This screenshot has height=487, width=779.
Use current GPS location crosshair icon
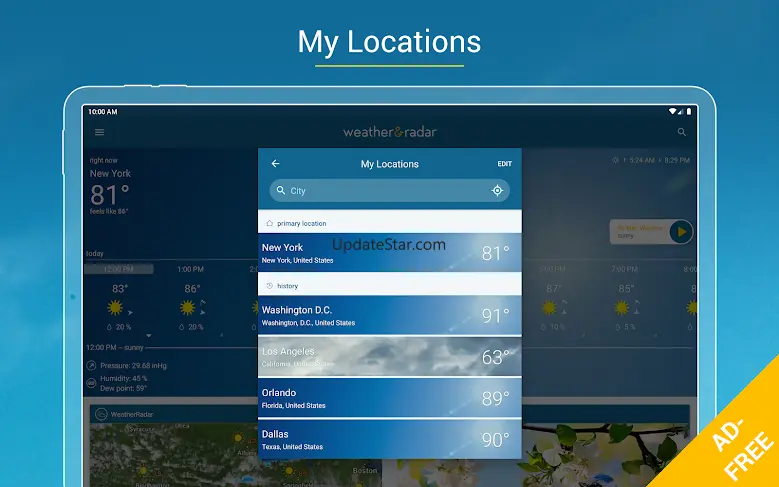[497, 190]
